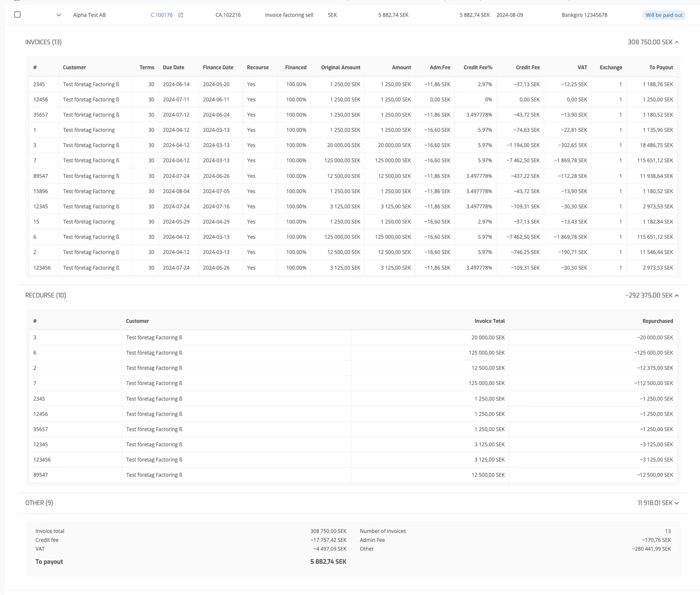700x595 pixels.
Task: Click 'Invoice factoring sell' type text
Action: 289,15
